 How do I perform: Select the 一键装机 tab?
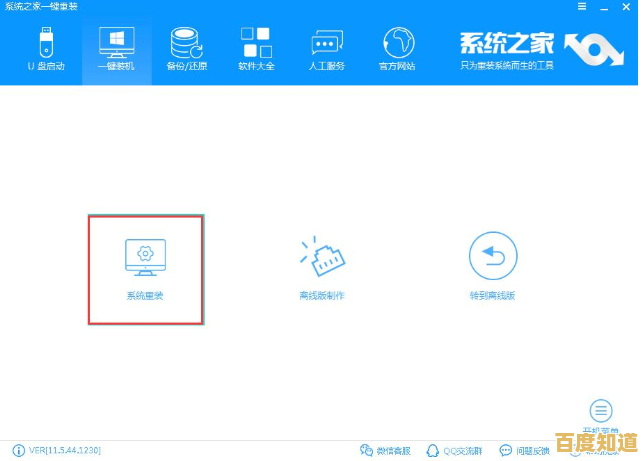click(x=116, y=49)
